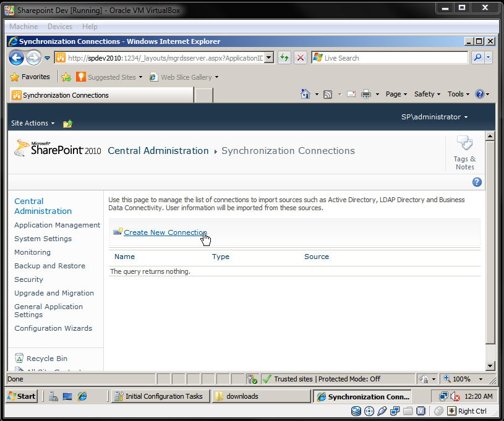This screenshot has width=504, height=421.
Task: Open VirtualBox Devices menu
Action: pos(60,27)
